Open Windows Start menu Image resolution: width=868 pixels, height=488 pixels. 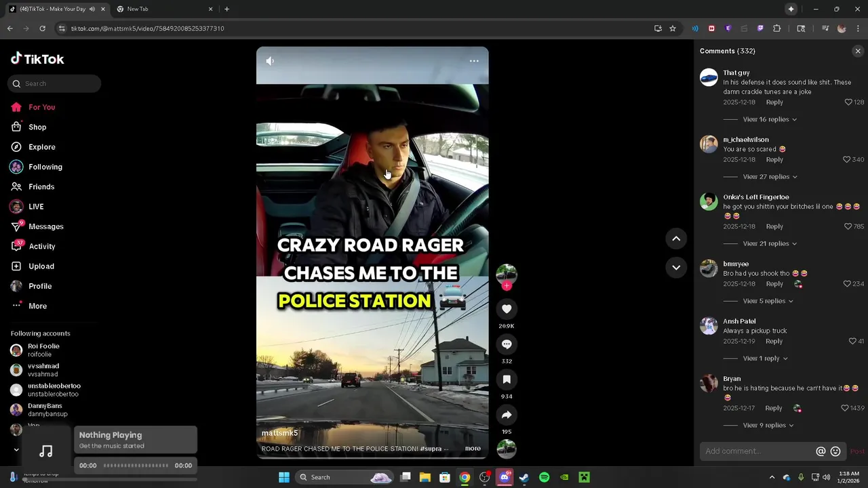pyautogui.click(x=284, y=477)
